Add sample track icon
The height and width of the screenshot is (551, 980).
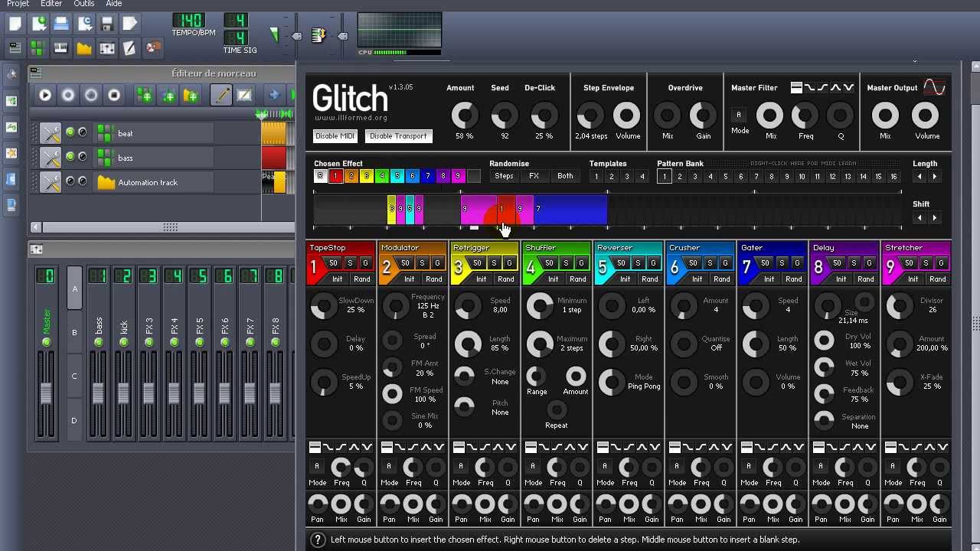tap(168, 95)
